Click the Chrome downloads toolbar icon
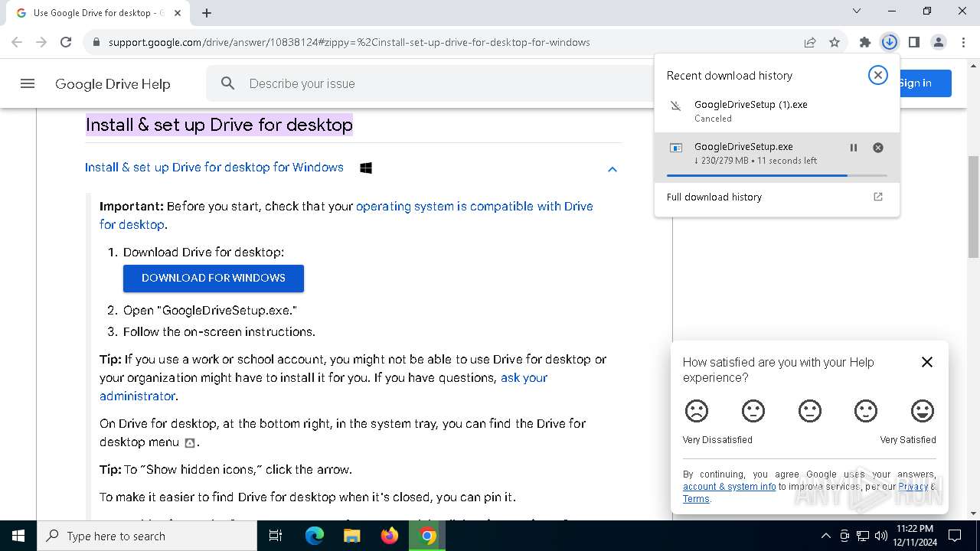 (889, 42)
